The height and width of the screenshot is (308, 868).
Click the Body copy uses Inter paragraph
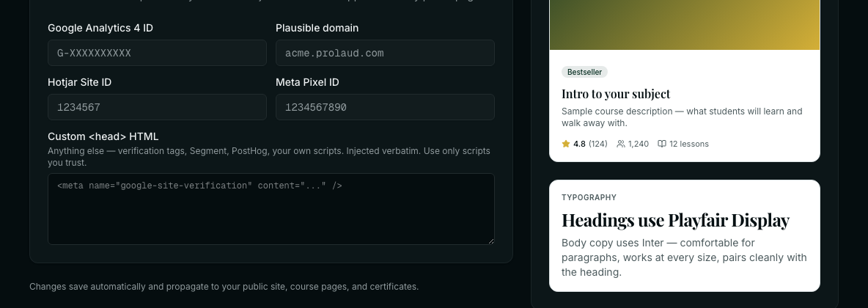tap(684, 257)
